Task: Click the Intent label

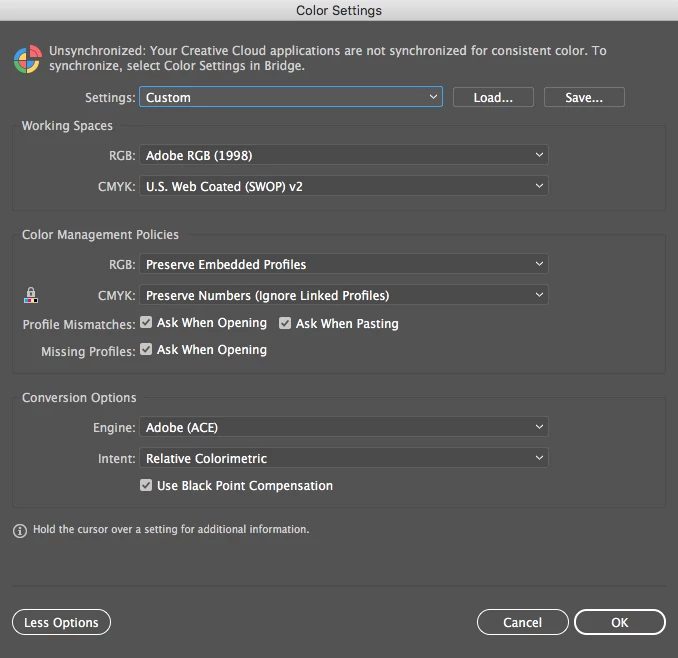Action: [117, 459]
